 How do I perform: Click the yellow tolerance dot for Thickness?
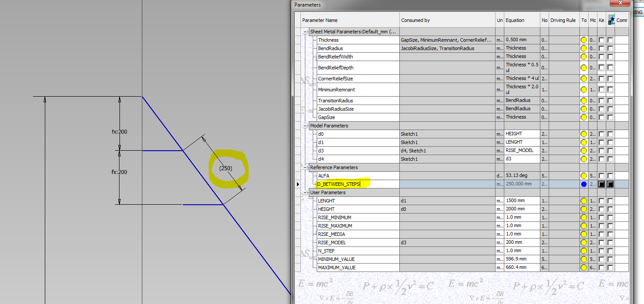click(x=584, y=40)
